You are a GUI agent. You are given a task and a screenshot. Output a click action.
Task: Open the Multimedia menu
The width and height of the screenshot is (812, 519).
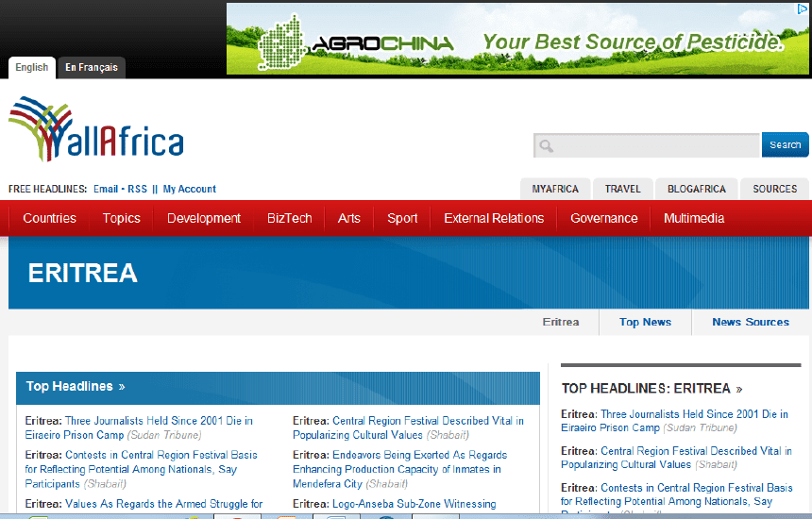coord(694,218)
